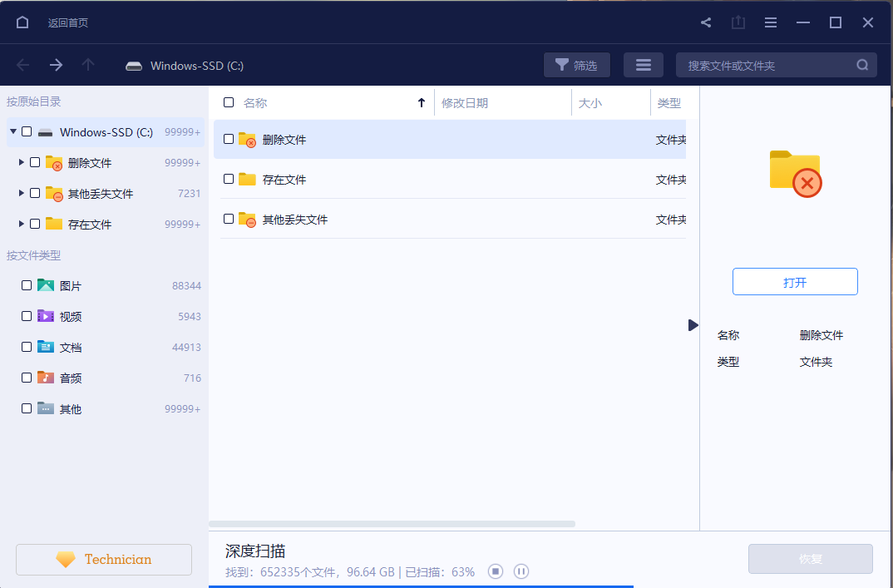893x588 pixels.
Task: Pause the deep scan
Action: coord(521,571)
